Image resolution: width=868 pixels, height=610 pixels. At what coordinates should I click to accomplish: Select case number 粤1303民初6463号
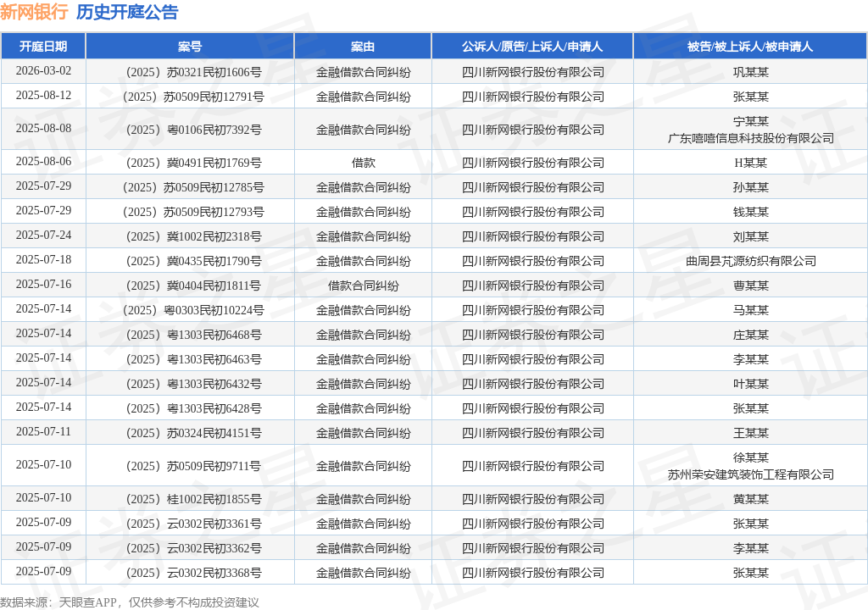(x=194, y=359)
